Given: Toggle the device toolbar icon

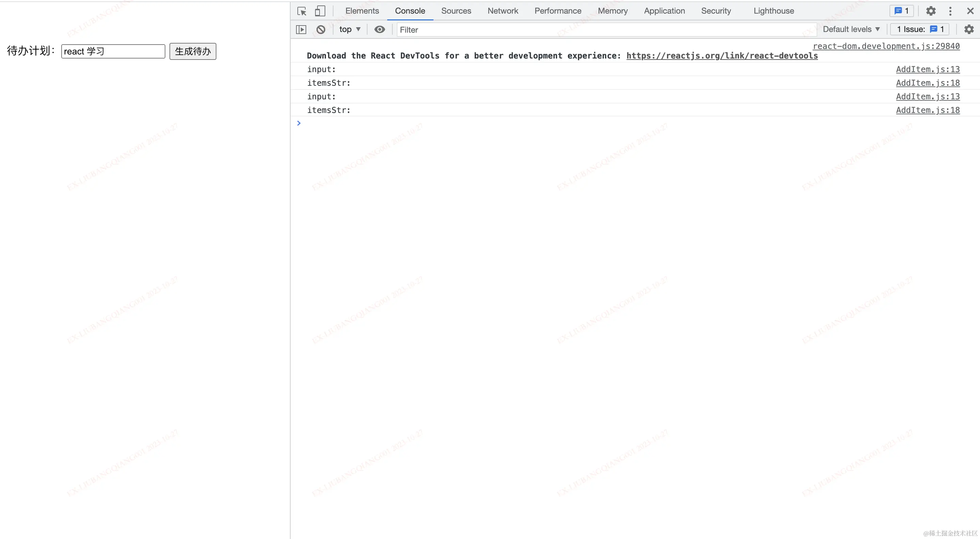Looking at the screenshot, I should [x=320, y=11].
